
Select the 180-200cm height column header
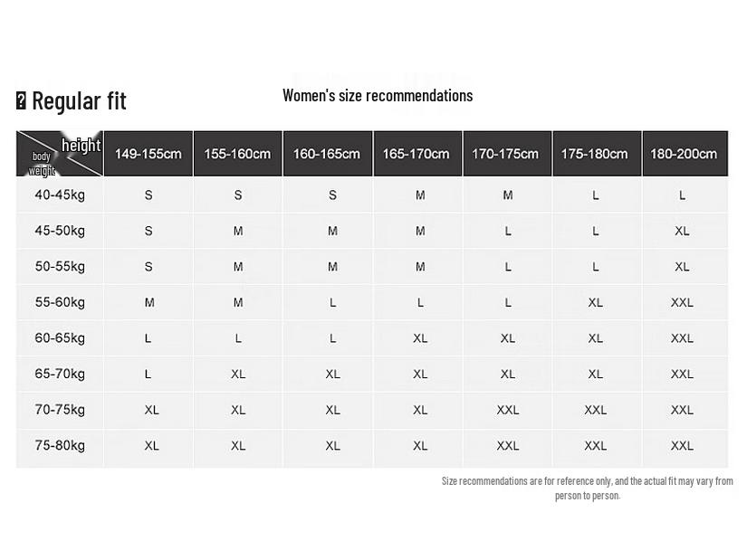(x=684, y=154)
